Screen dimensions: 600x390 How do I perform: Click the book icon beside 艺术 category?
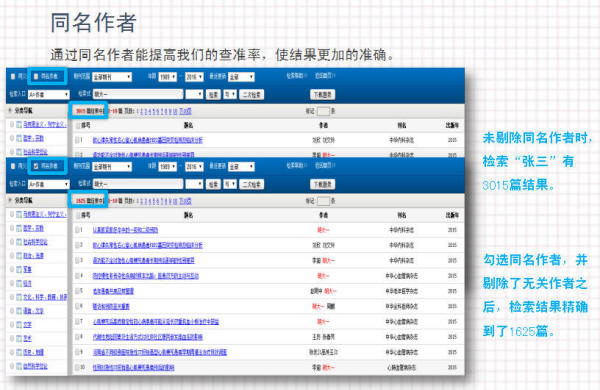coord(19,338)
